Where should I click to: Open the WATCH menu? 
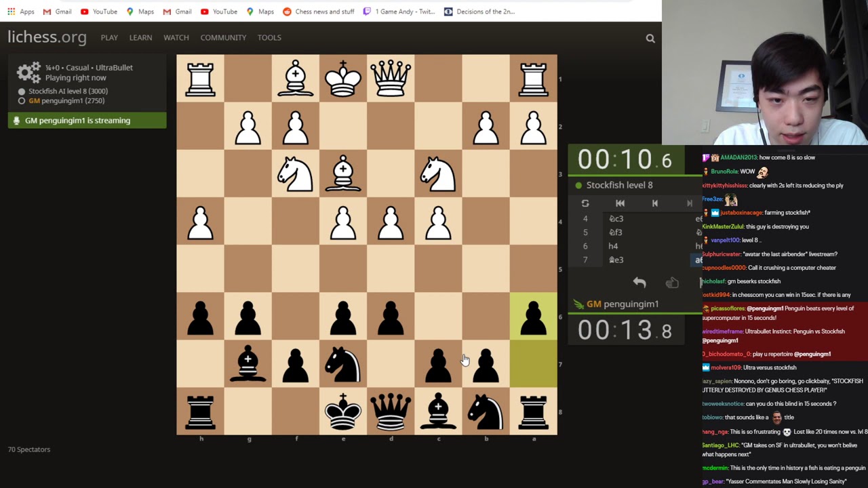176,37
